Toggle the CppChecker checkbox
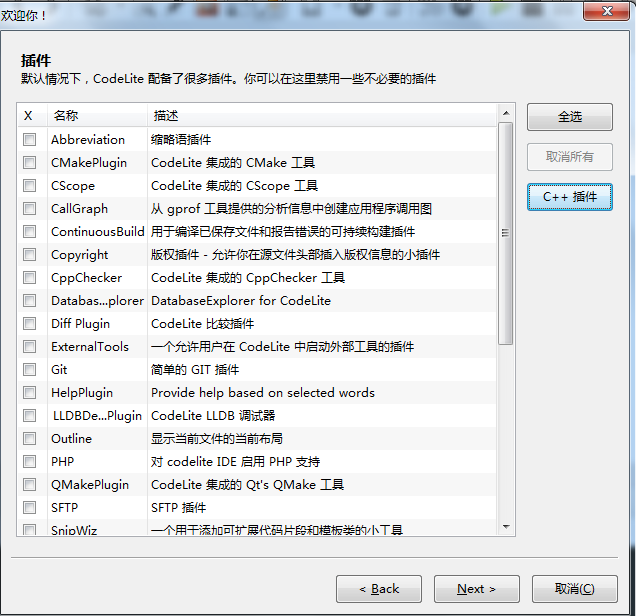The height and width of the screenshot is (616, 636). [x=29, y=277]
